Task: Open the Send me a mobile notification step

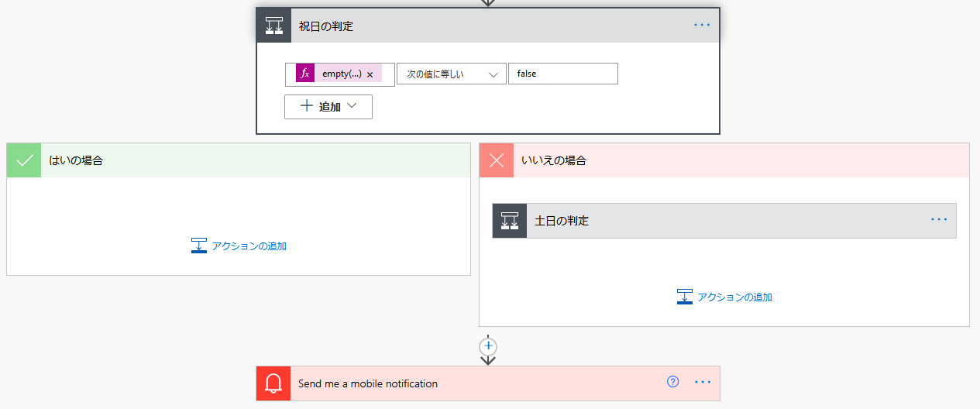Action: click(488, 383)
